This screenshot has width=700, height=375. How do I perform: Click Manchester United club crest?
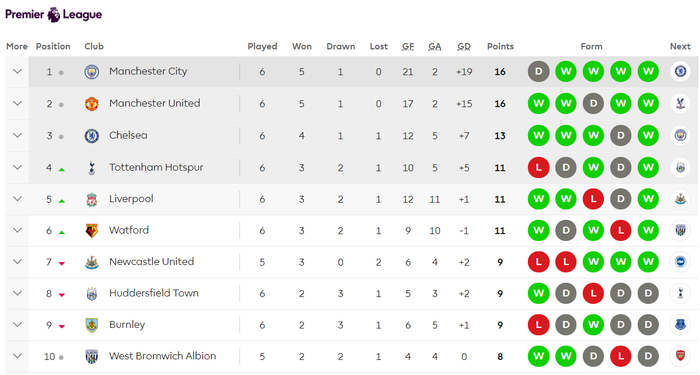tap(92, 104)
